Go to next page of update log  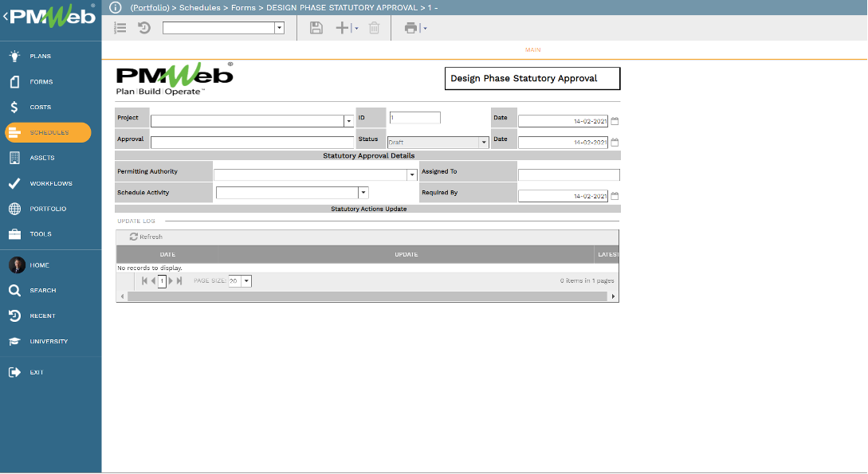(x=171, y=281)
